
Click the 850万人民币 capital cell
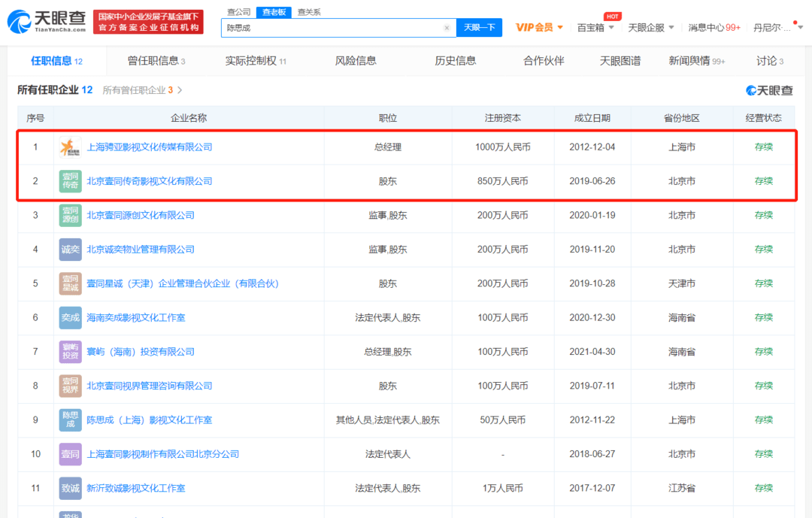pyautogui.click(x=502, y=181)
